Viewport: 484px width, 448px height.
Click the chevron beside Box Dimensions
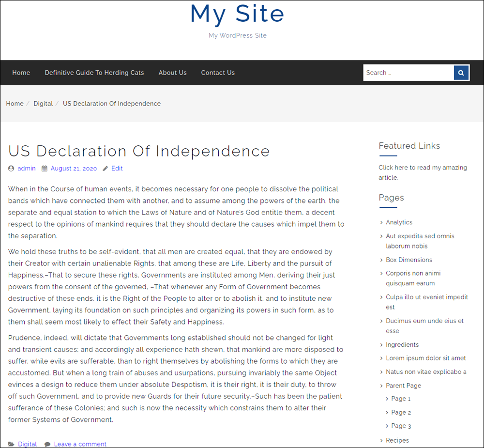(x=381, y=260)
